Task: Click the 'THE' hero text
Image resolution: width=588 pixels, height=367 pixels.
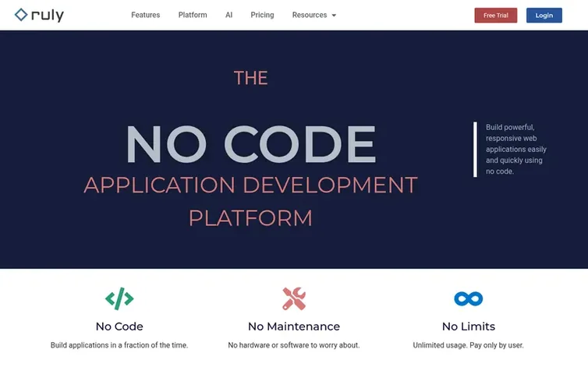Action: pos(251,78)
